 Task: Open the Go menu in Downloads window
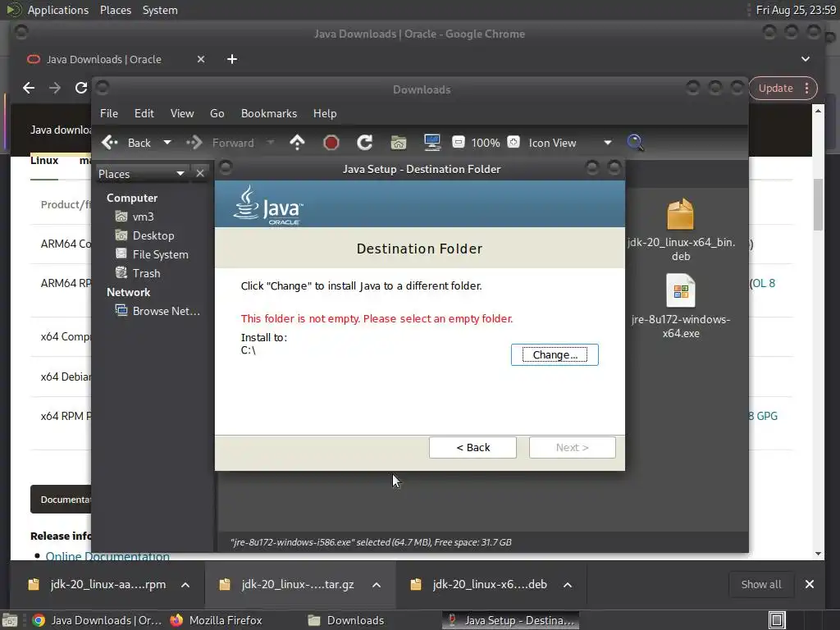(x=217, y=113)
